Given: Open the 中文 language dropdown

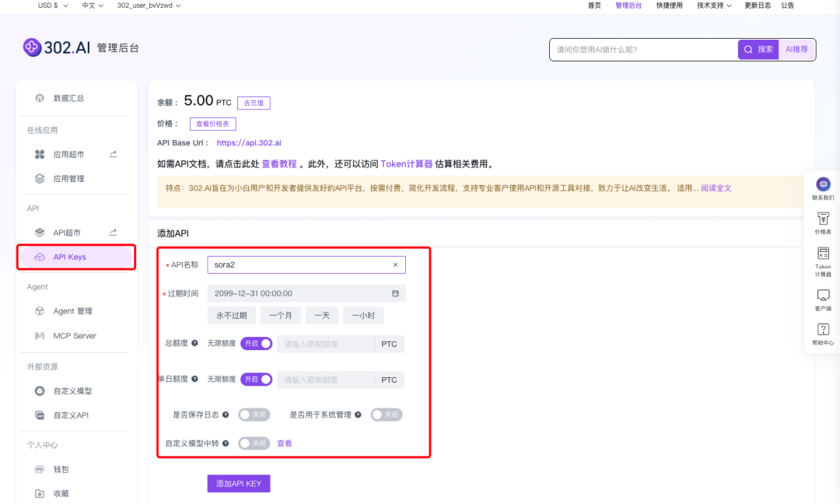Looking at the screenshot, I should pos(93,5).
